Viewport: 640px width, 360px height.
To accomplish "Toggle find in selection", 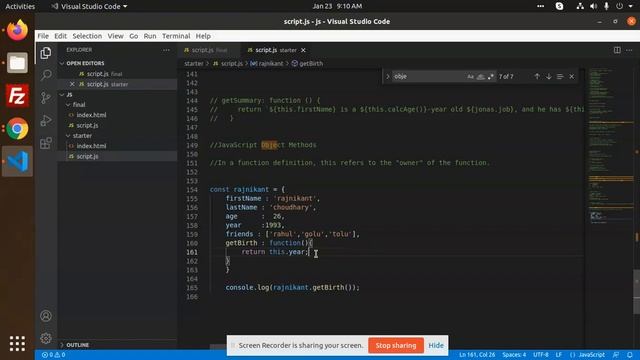I will (x=560, y=76).
